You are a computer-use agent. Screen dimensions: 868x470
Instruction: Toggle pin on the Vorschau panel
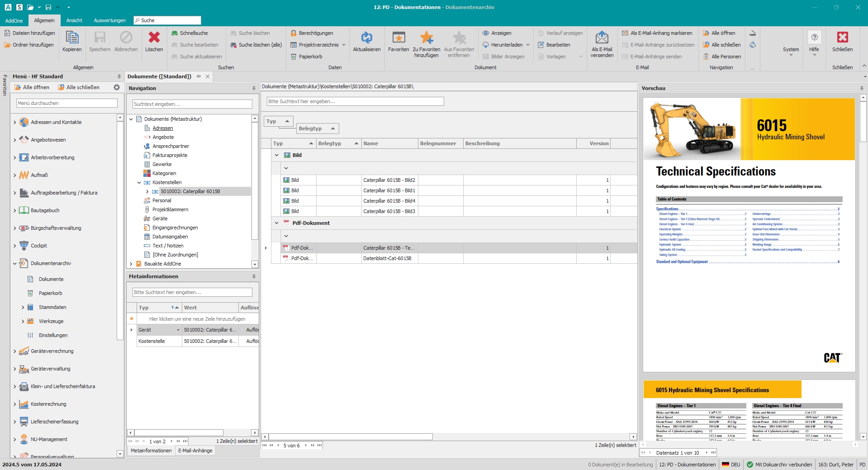click(x=862, y=88)
